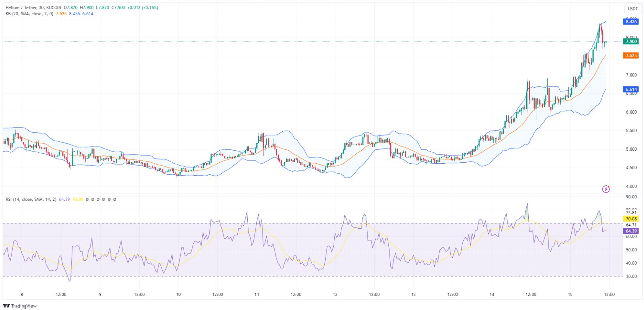The width and height of the screenshot is (644, 310).
Task: Click the date 8 on the time axis
Action: point(22,295)
